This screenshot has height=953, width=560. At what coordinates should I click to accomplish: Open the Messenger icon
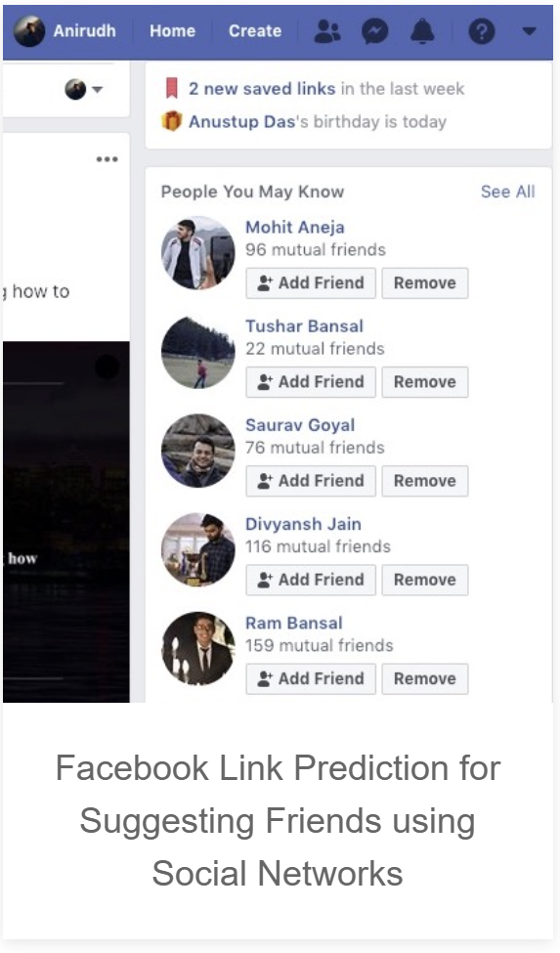pyautogui.click(x=374, y=31)
